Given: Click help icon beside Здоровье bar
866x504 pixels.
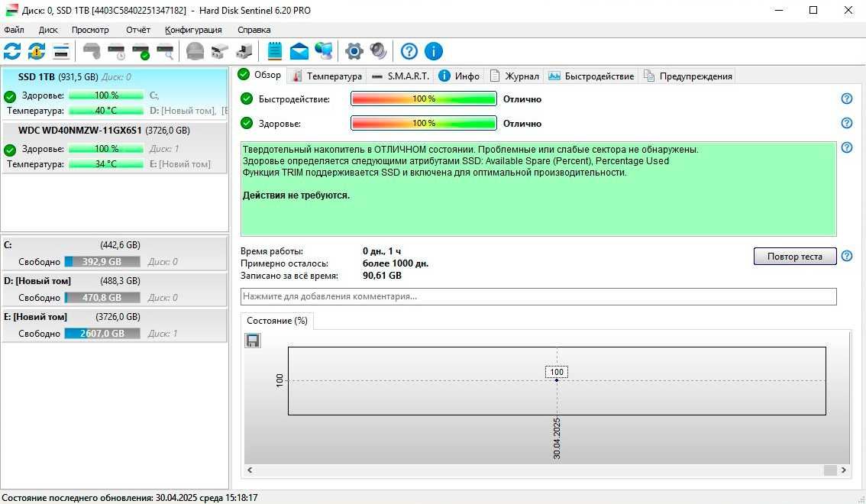Looking at the screenshot, I should 847,123.
